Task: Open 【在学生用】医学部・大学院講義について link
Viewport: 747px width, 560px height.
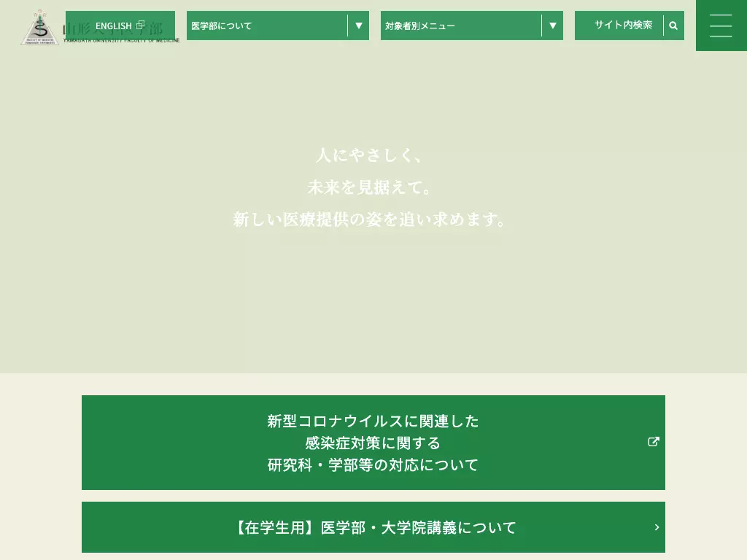Action: tap(373, 527)
